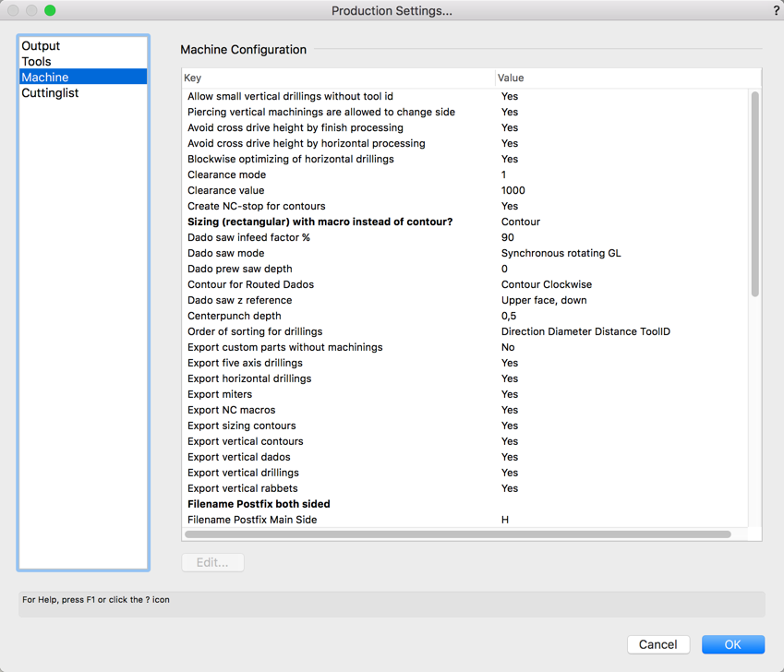Select 'Dado saw infeed factor %' row
Screen dimensions: 784x672
coord(465,237)
